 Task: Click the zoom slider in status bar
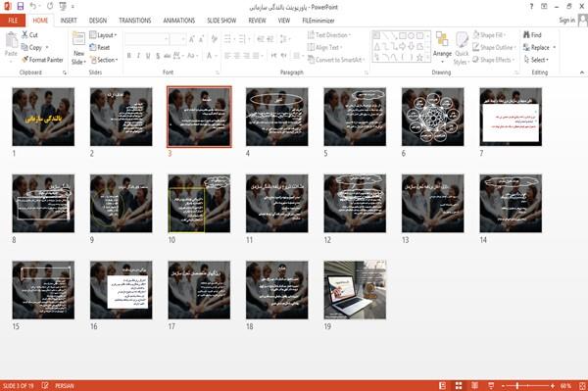coord(528,385)
